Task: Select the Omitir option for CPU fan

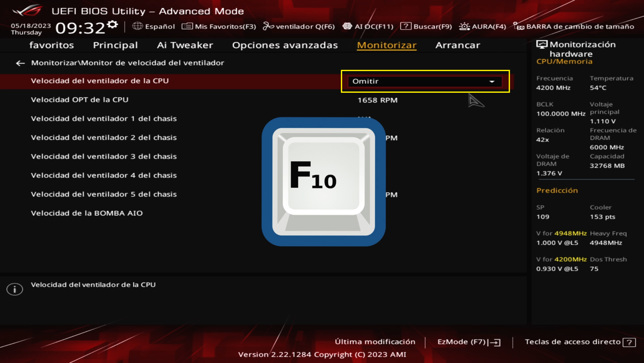Action: 366,81
